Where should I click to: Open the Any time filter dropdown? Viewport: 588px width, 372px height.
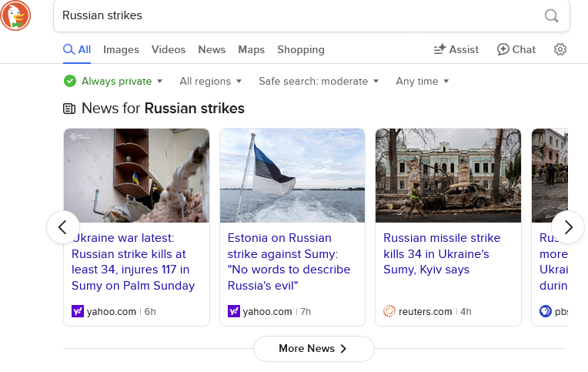[x=423, y=81]
